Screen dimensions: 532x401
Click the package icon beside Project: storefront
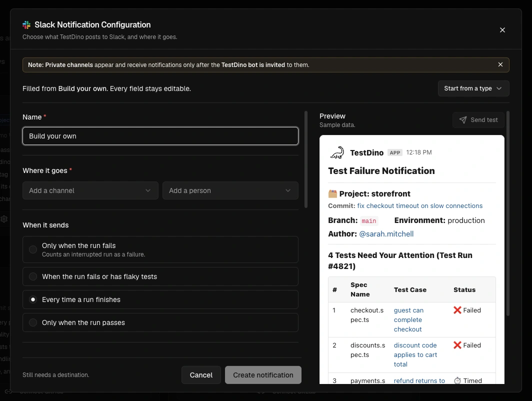tap(332, 193)
